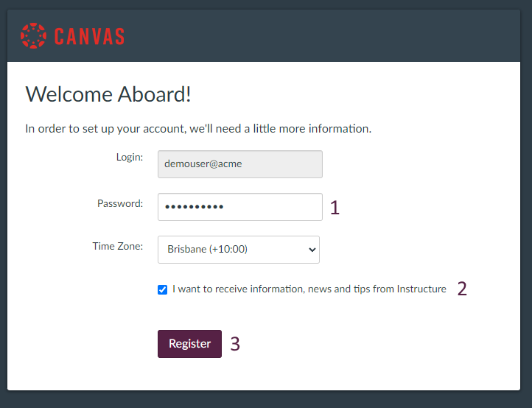Image resolution: width=532 pixels, height=408 pixels.
Task: Click the CANVAS wordmark in header
Action: tap(89, 36)
